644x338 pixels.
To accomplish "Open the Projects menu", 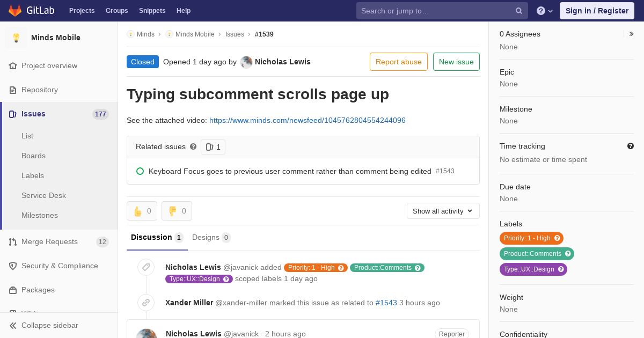I will pyautogui.click(x=82, y=11).
